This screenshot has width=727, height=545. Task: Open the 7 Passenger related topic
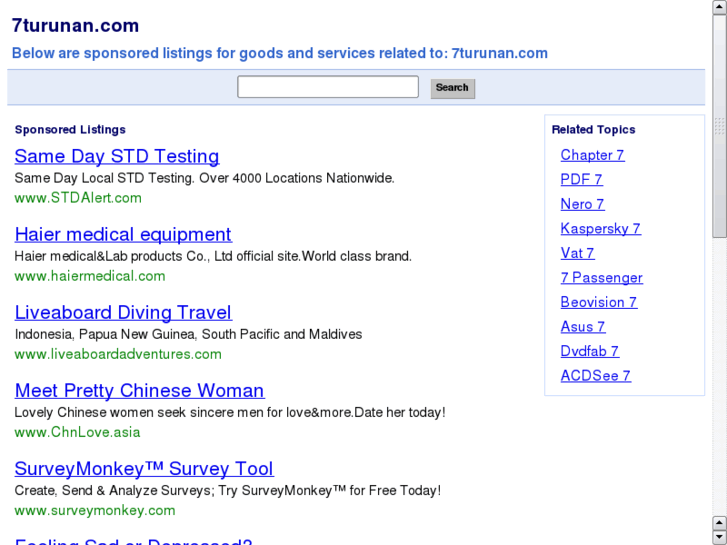[601, 278]
